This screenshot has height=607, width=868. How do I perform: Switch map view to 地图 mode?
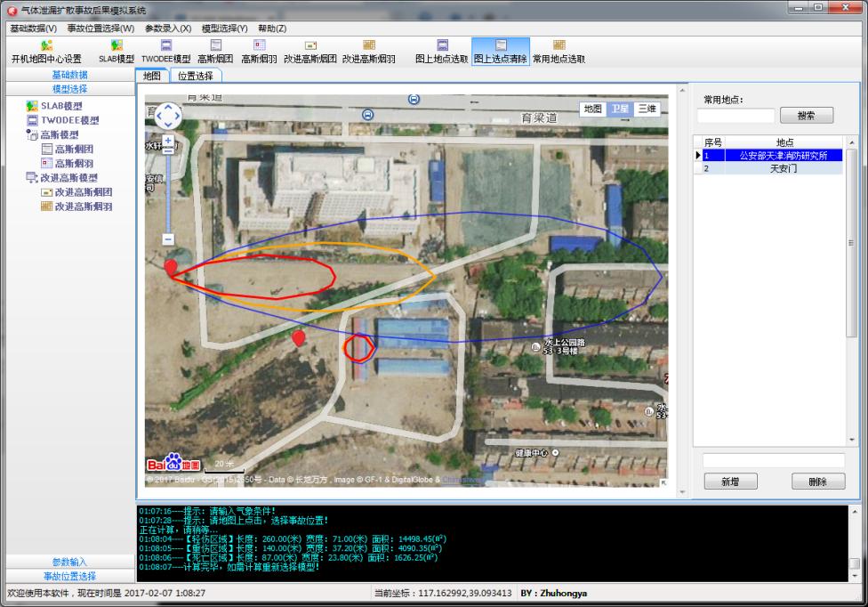coord(592,109)
